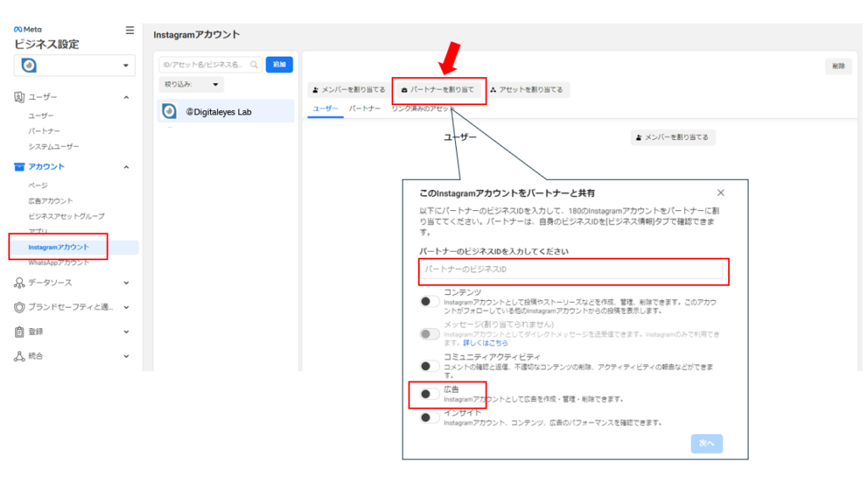
Task: Click the アカウント section icon
Action: [19, 167]
